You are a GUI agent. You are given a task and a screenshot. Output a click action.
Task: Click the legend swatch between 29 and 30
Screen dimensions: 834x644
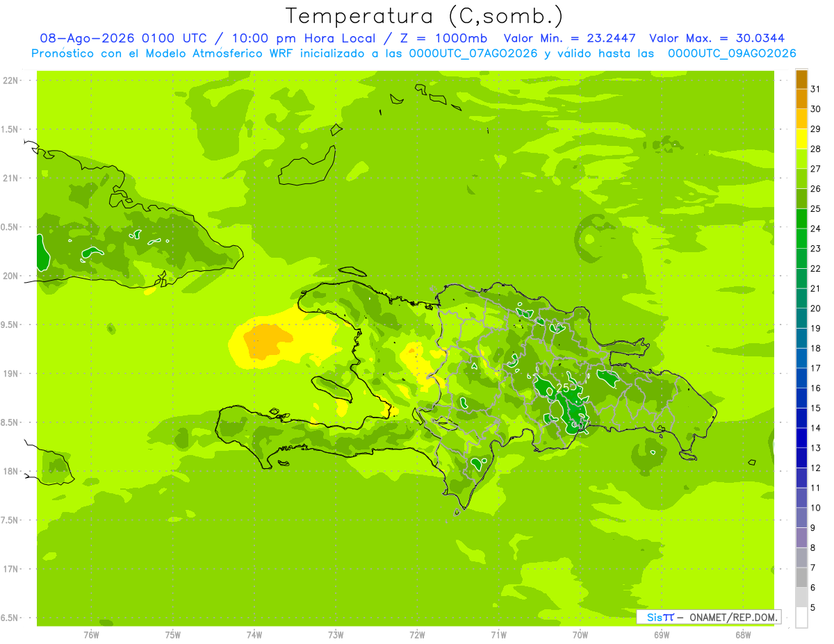coord(801,119)
